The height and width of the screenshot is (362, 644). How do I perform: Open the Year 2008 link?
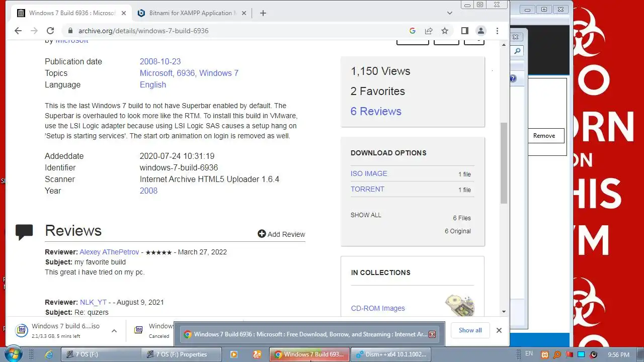[x=148, y=191]
